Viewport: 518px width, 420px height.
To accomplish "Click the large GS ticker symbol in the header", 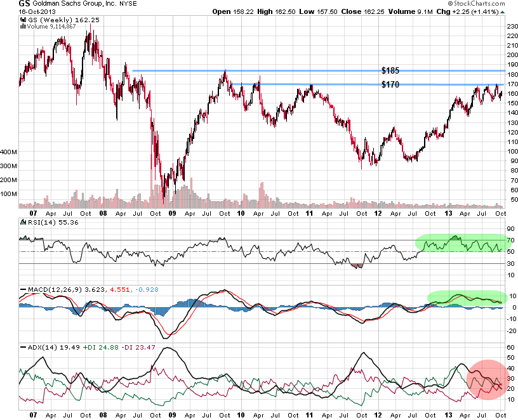I will tap(24, 4).
